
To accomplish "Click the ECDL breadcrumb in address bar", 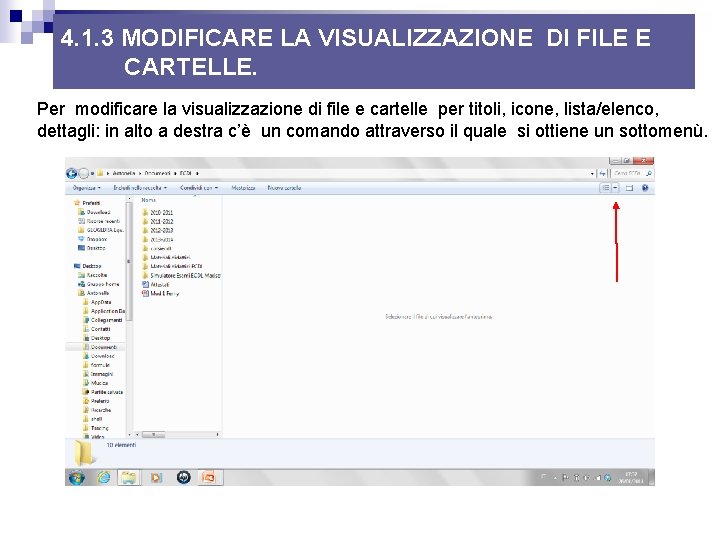I will 186,174.
